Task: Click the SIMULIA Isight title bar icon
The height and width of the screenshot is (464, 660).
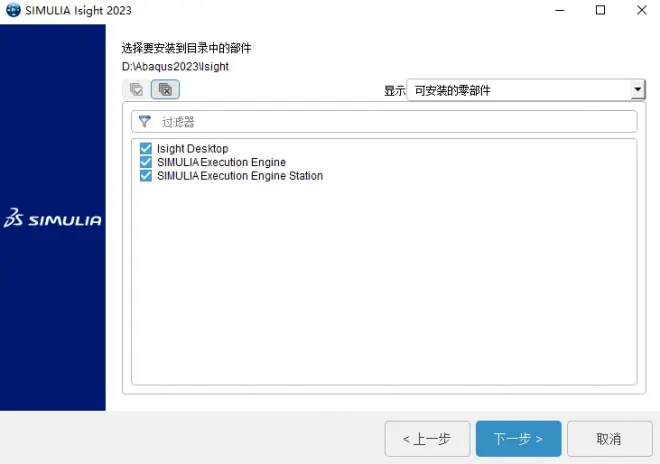Action: (13, 10)
